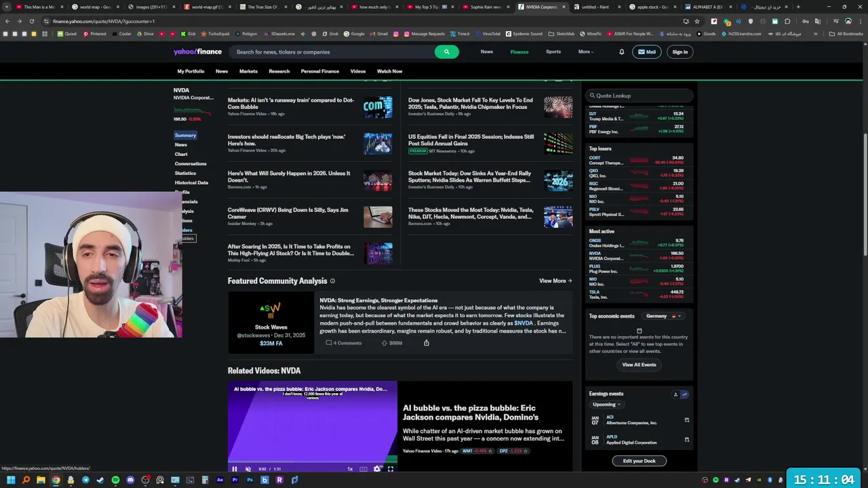Select the Chart sidebar tab
The width and height of the screenshot is (868, 488).
[181, 154]
